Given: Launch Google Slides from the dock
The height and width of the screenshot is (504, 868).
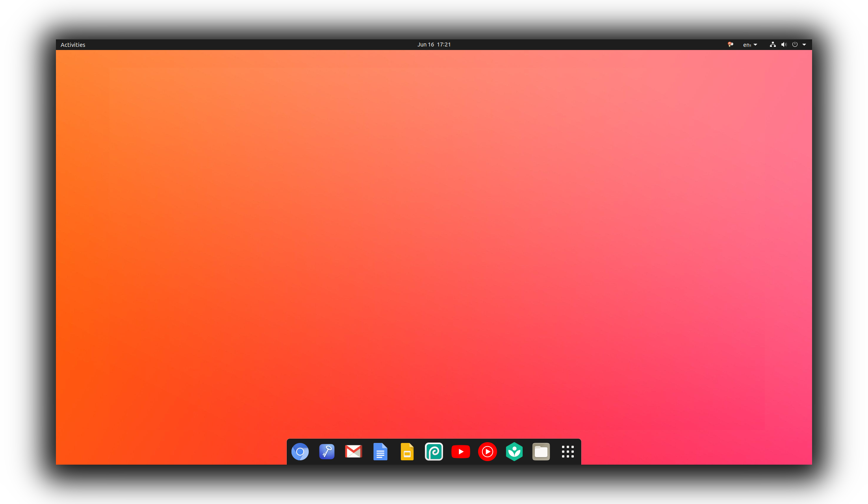Looking at the screenshot, I should pos(407,452).
